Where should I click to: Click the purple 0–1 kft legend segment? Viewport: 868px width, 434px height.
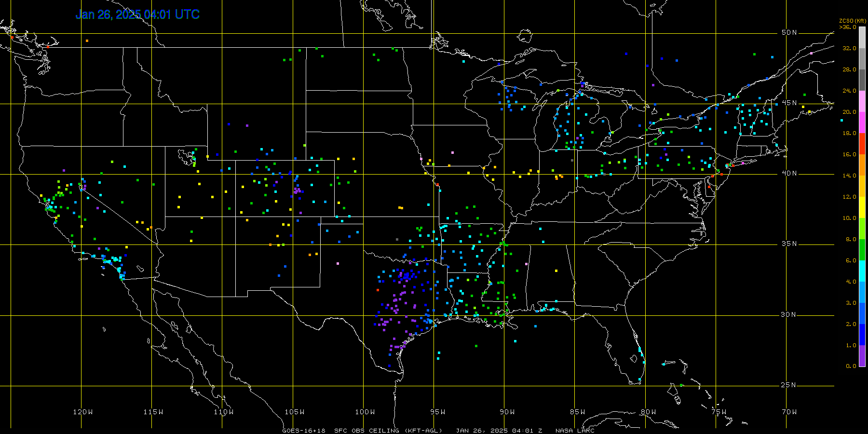point(862,356)
